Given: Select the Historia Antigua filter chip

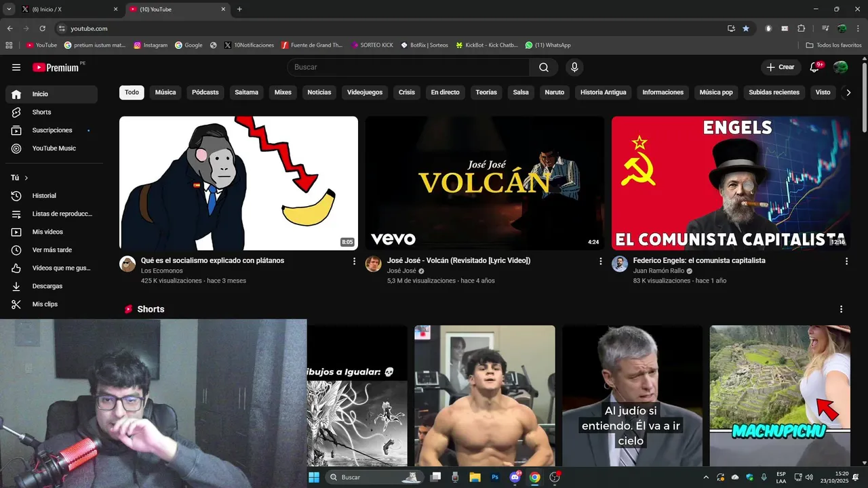Looking at the screenshot, I should coord(604,92).
